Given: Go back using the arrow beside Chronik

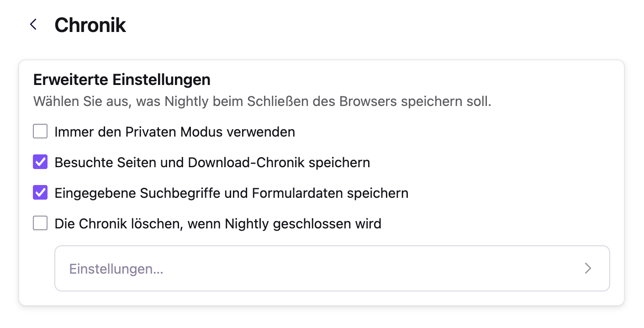Looking at the screenshot, I should [33, 25].
